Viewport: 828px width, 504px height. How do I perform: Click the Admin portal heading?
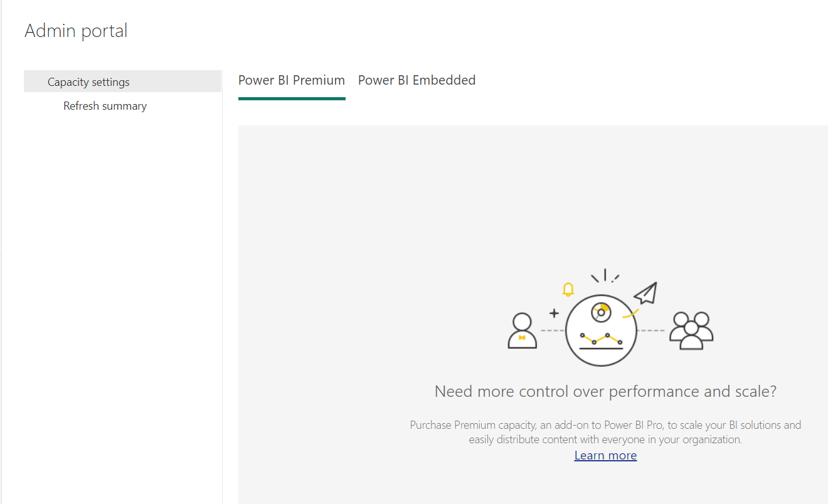point(76,30)
